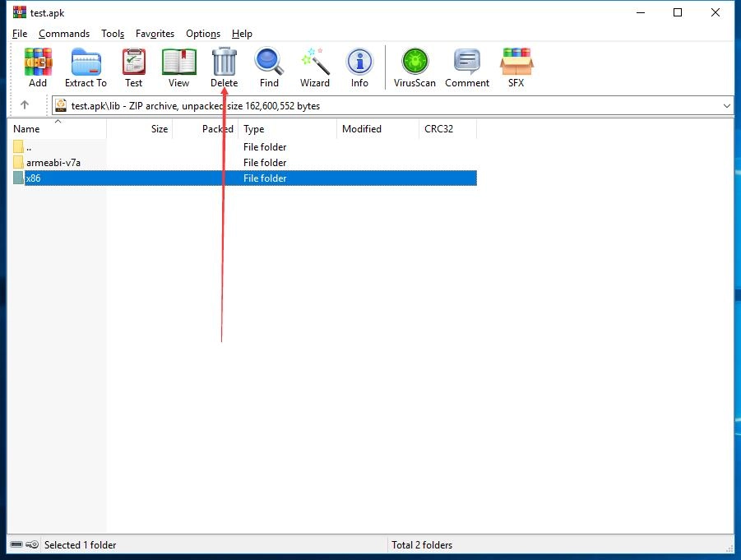Click the parent '..' folder icon
The image size is (741, 560).
tap(18, 147)
